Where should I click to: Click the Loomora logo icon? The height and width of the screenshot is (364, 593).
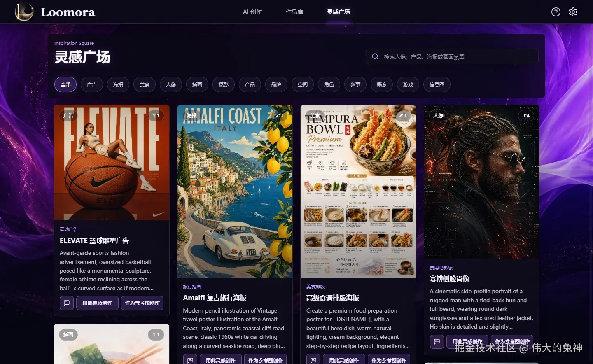coord(24,12)
